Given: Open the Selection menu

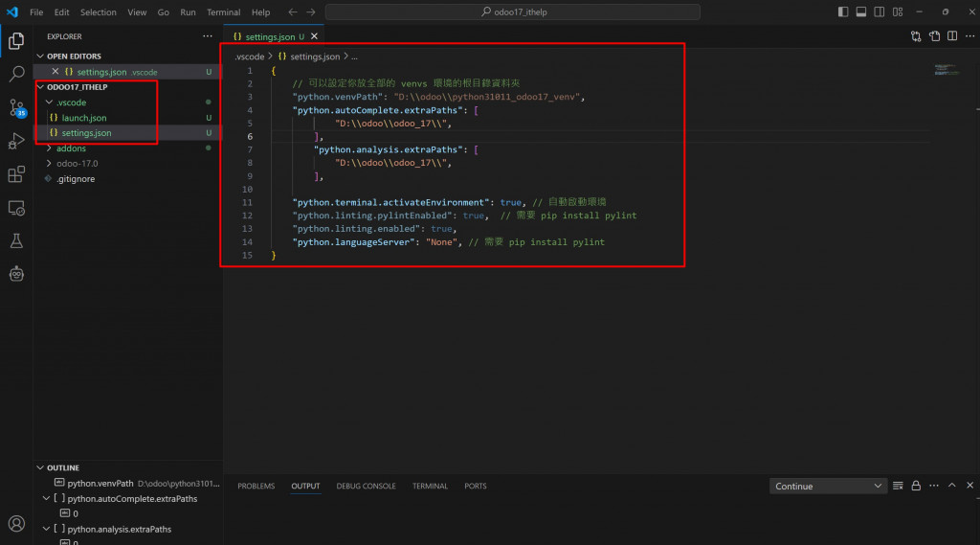Looking at the screenshot, I should pyautogui.click(x=99, y=11).
